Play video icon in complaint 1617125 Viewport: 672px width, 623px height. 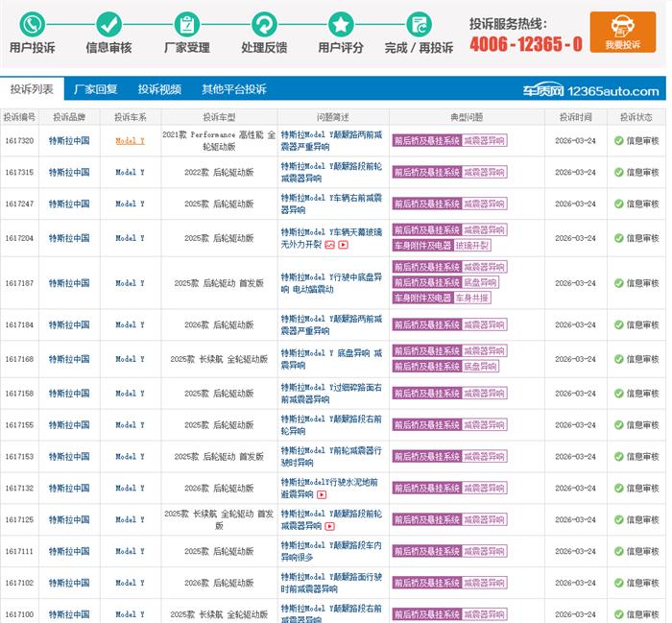click(x=329, y=526)
